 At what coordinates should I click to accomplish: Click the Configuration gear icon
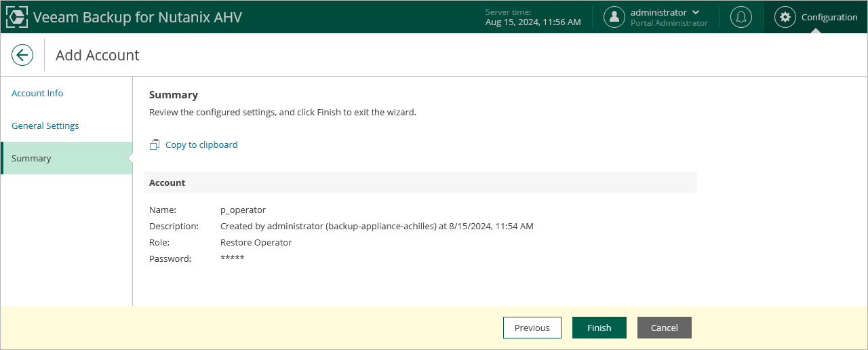tap(785, 17)
